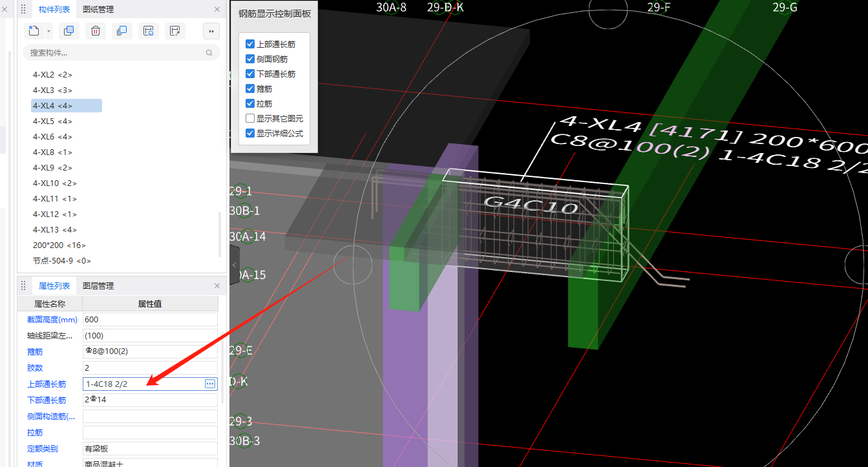Click the delete component trash icon
Image resolution: width=868 pixels, height=467 pixels.
point(95,31)
